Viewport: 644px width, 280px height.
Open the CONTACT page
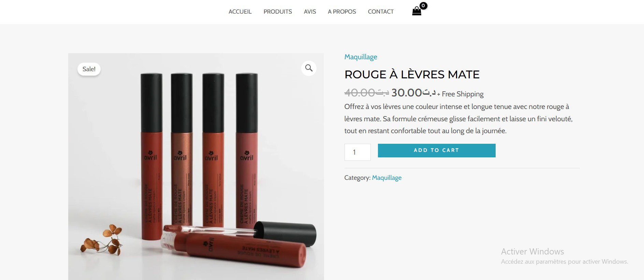(381, 12)
